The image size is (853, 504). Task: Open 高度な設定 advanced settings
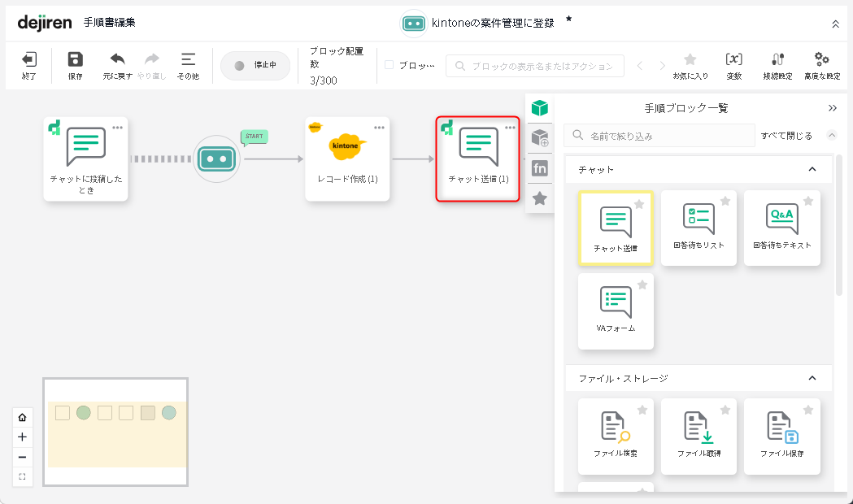click(822, 65)
